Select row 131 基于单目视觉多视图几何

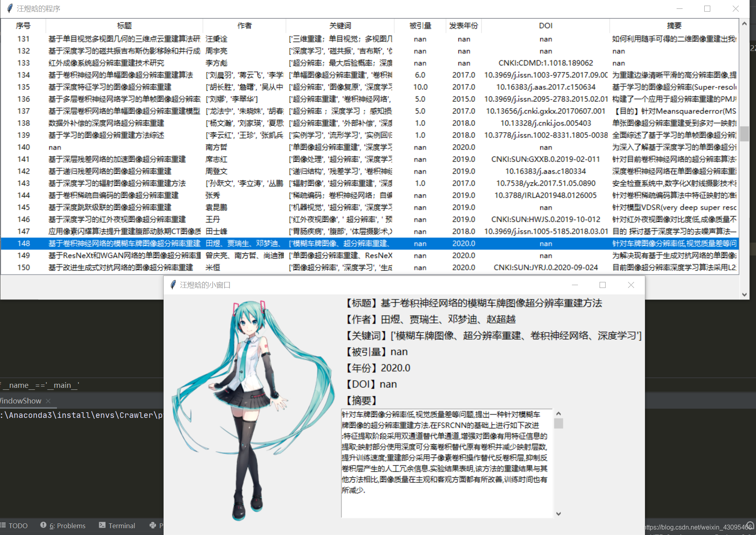tap(369, 39)
